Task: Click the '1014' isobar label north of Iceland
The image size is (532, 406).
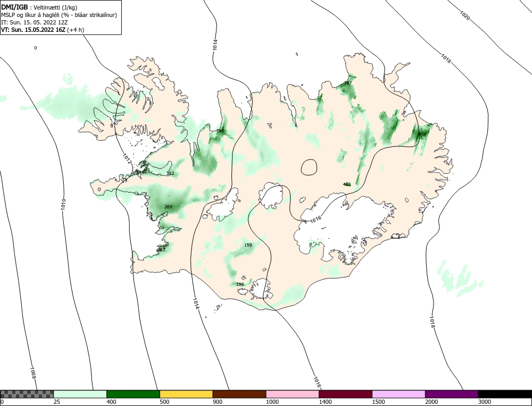Action: pos(215,45)
